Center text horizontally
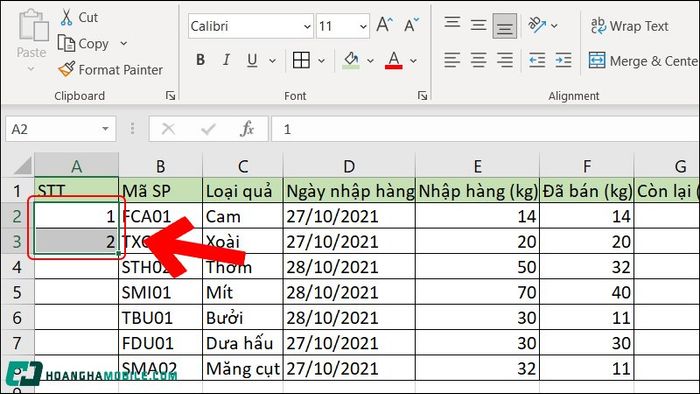 click(x=479, y=60)
